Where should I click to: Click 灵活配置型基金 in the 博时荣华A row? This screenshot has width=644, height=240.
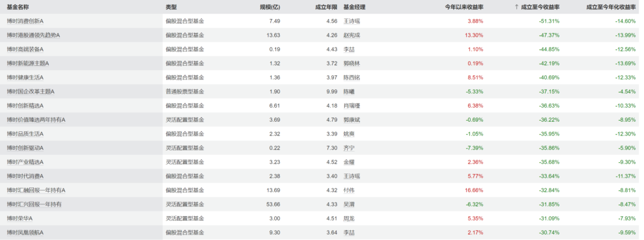tap(185, 219)
